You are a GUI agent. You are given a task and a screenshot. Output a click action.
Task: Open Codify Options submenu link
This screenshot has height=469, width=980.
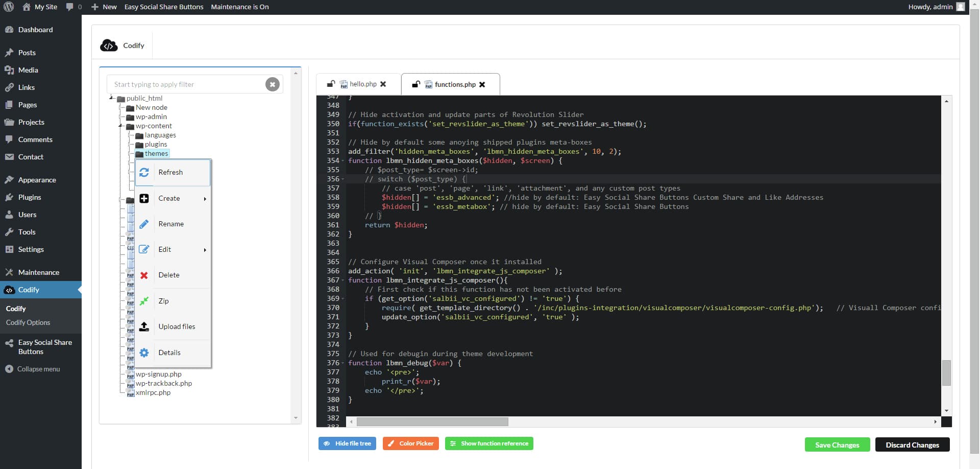click(28, 322)
